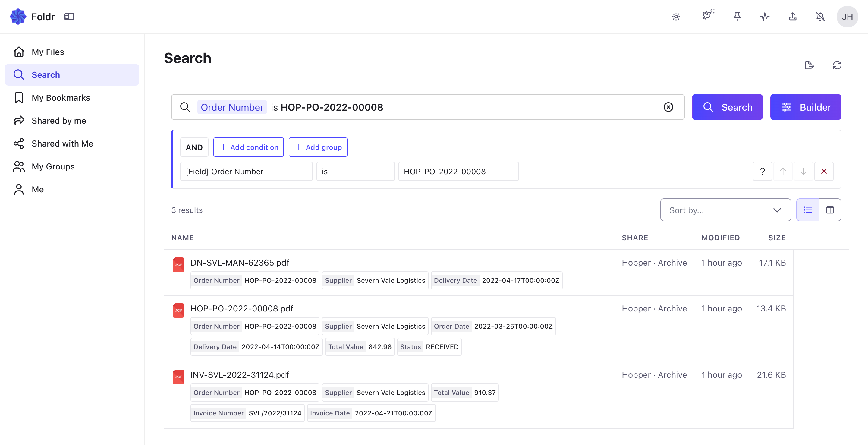Image resolution: width=868 pixels, height=445 pixels.
Task: Go to Shared with Me
Action: [x=72, y=144]
